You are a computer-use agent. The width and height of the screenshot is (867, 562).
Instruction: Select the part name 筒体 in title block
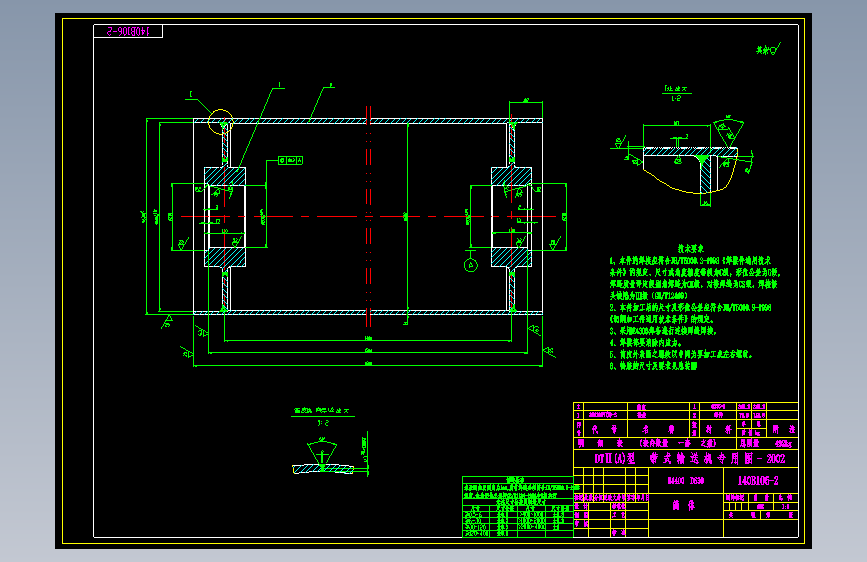click(x=683, y=505)
